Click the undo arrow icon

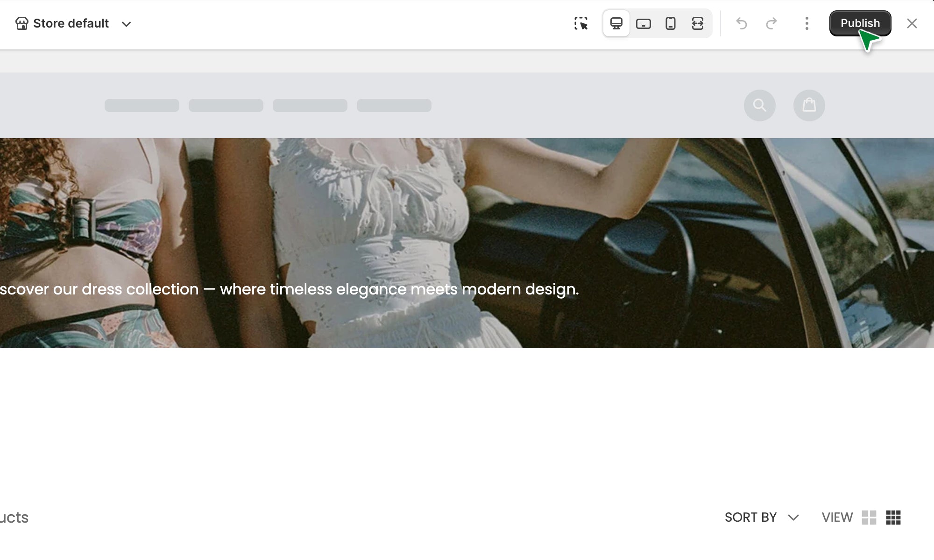pyautogui.click(x=742, y=23)
